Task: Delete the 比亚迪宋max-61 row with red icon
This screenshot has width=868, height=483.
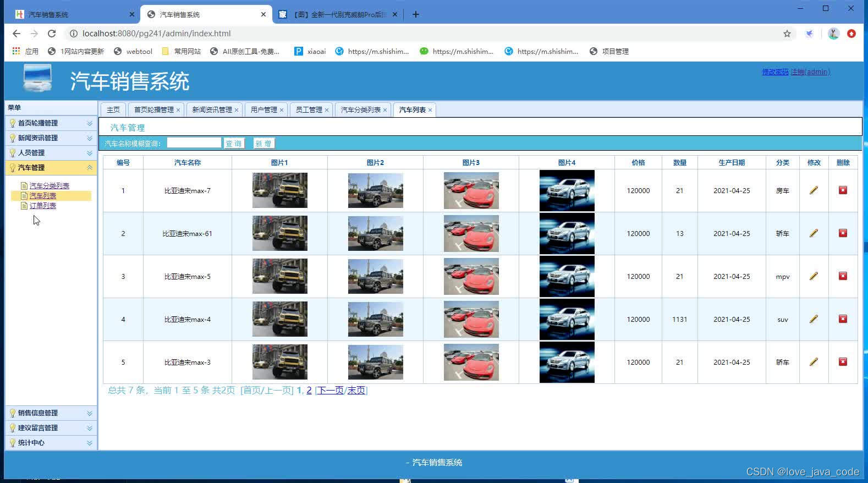Action: pyautogui.click(x=843, y=233)
